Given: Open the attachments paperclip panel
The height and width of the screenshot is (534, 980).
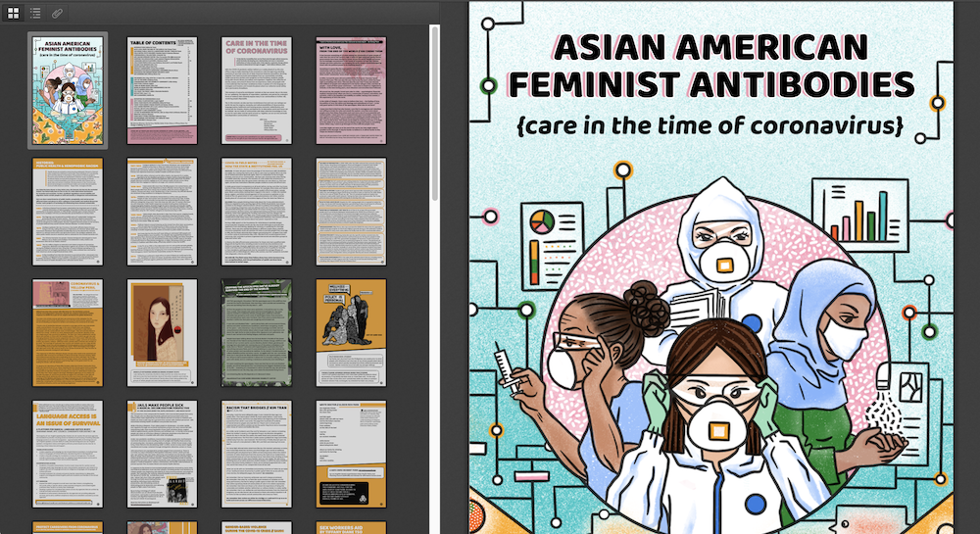Looking at the screenshot, I should (x=56, y=13).
